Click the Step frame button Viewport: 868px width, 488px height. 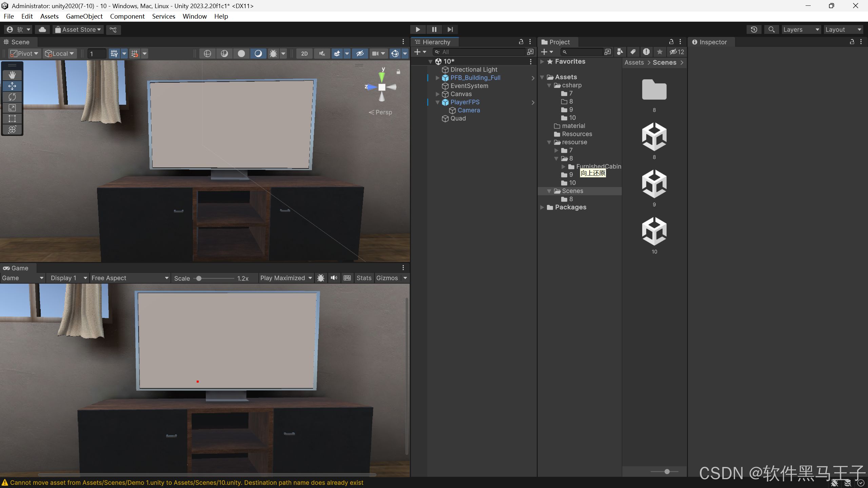[x=450, y=29]
